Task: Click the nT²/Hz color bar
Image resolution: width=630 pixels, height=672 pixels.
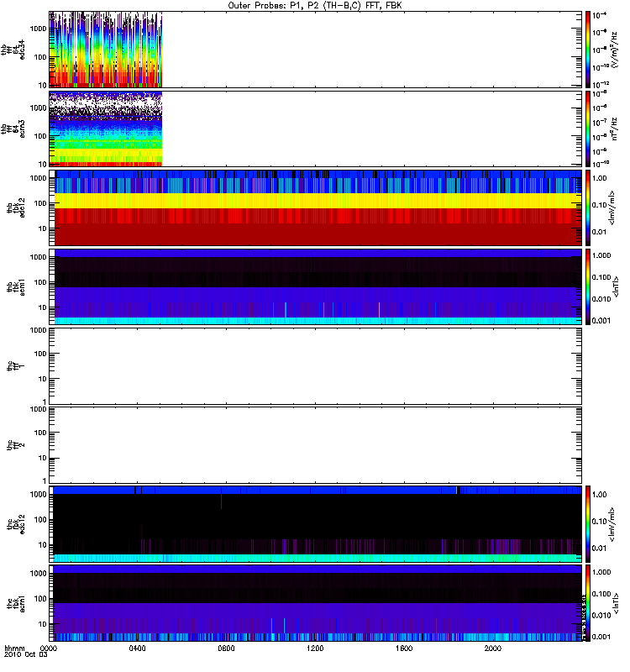Action: 588,129
